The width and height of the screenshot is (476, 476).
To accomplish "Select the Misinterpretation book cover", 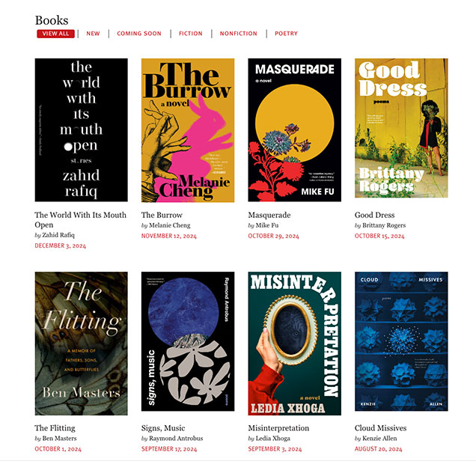I will pos(294,344).
